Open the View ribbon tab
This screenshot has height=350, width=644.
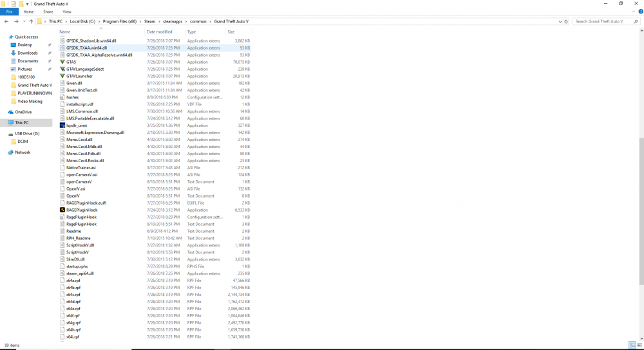click(66, 12)
